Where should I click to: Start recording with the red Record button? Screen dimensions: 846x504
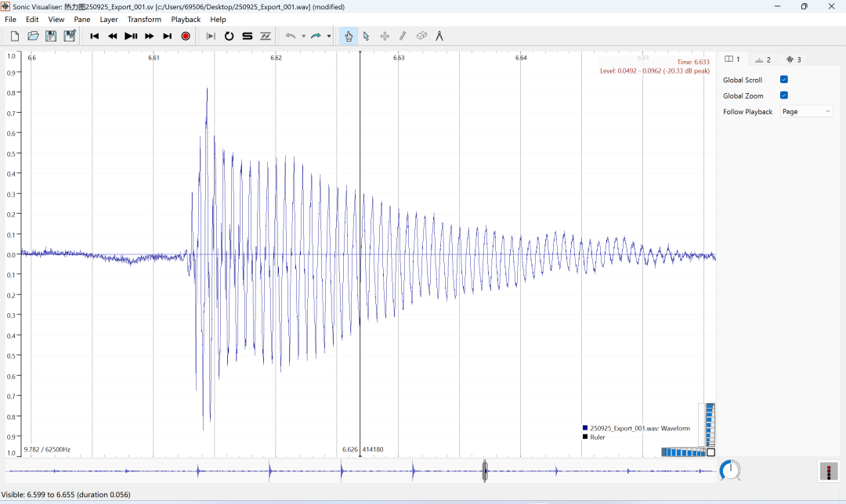(x=186, y=36)
